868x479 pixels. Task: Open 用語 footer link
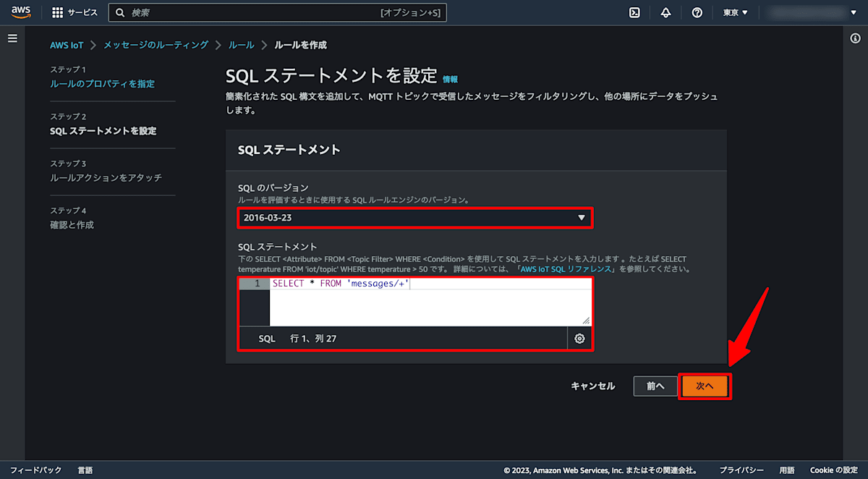click(x=786, y=470)
